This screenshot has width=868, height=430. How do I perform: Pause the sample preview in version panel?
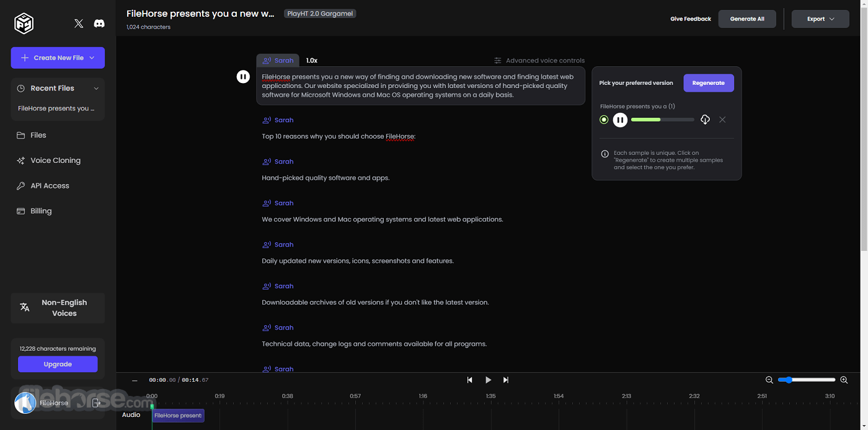pos(620,120)
